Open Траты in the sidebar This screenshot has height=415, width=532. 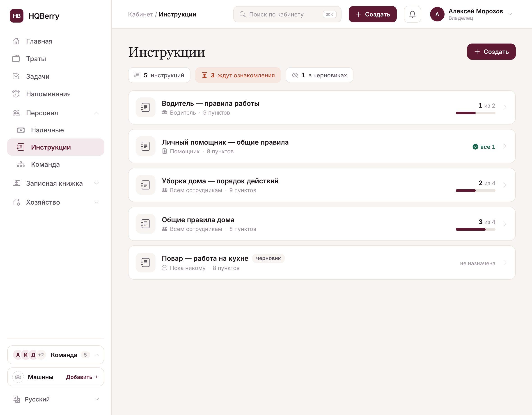coord(55,59)
